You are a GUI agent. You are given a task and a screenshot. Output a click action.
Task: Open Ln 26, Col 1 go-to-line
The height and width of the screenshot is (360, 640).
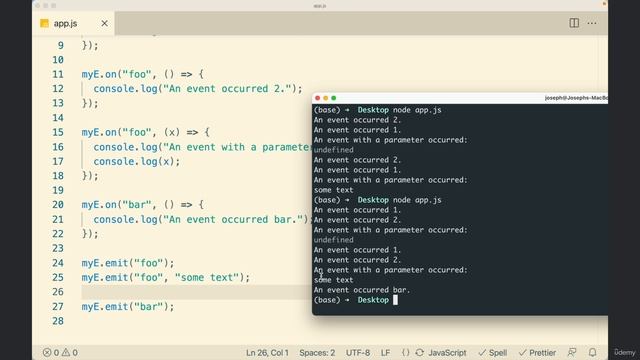[267, 353]
